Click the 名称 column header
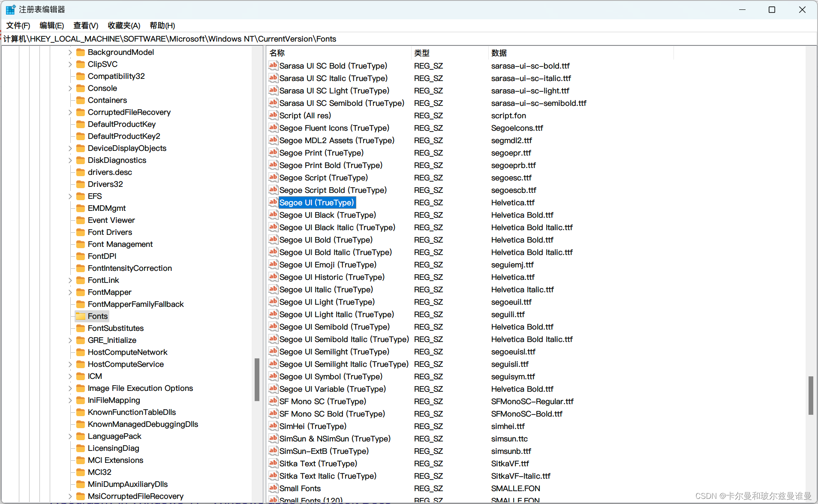Viewport: 818px width, 504px height. click(339, 53)
